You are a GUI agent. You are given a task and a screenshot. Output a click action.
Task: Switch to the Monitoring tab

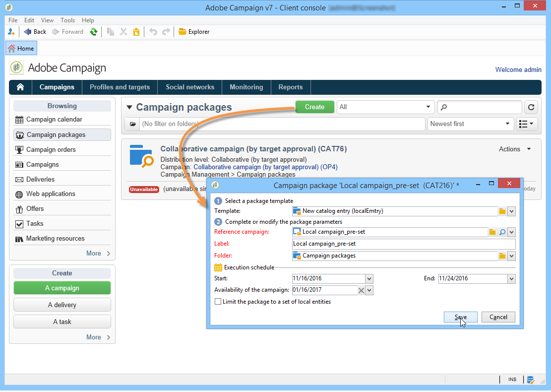coord(246,87)
